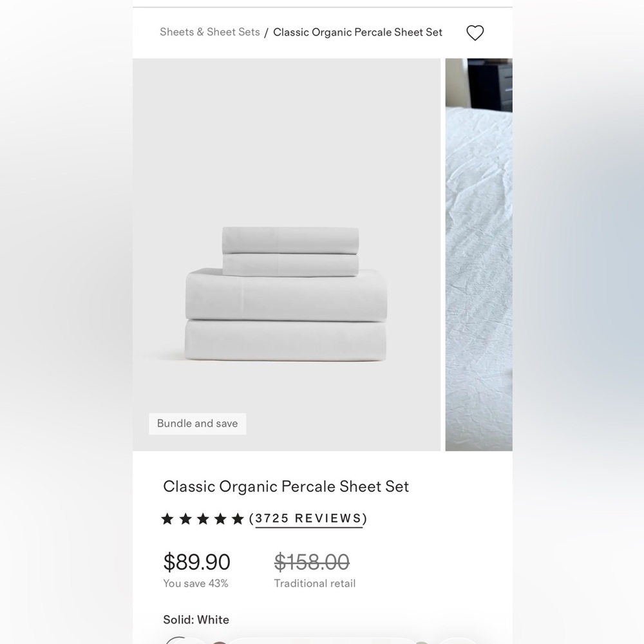
Task: Click the Classic Organic Percale Sheet Set title
Action: coord(286,487)
